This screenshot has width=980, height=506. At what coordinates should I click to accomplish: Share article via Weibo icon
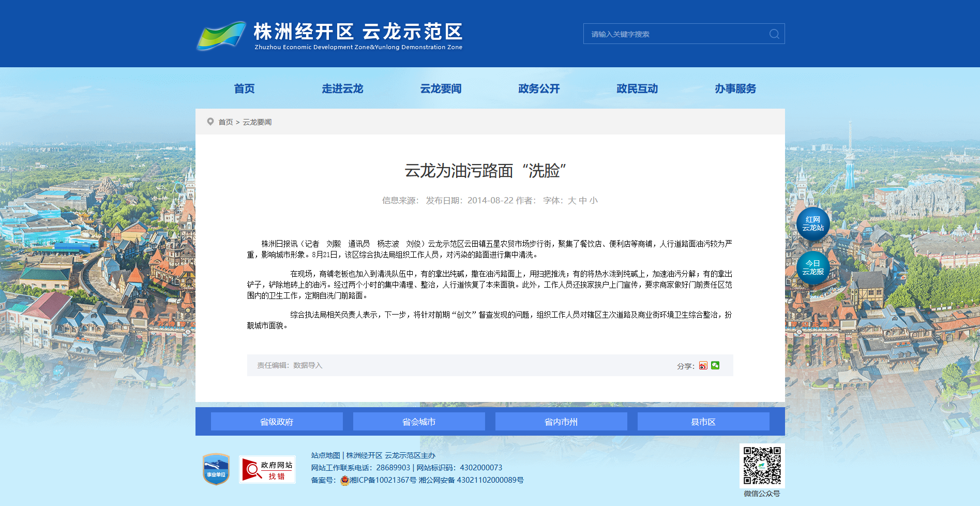pyautogui.click(x=703, y=365)
